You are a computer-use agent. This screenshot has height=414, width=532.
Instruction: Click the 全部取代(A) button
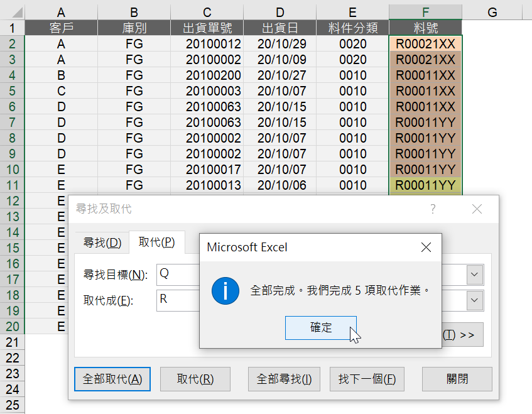pos(112,379)
